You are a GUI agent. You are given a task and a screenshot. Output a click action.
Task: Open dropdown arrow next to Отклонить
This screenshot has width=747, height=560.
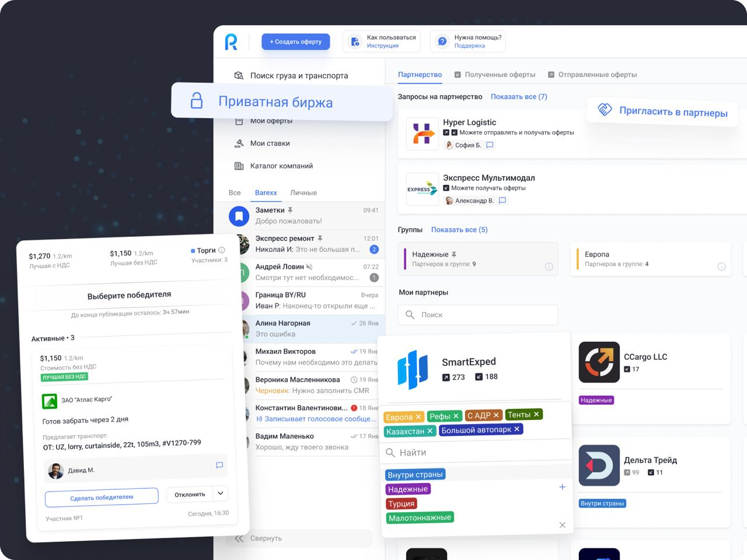pos(221,493)
